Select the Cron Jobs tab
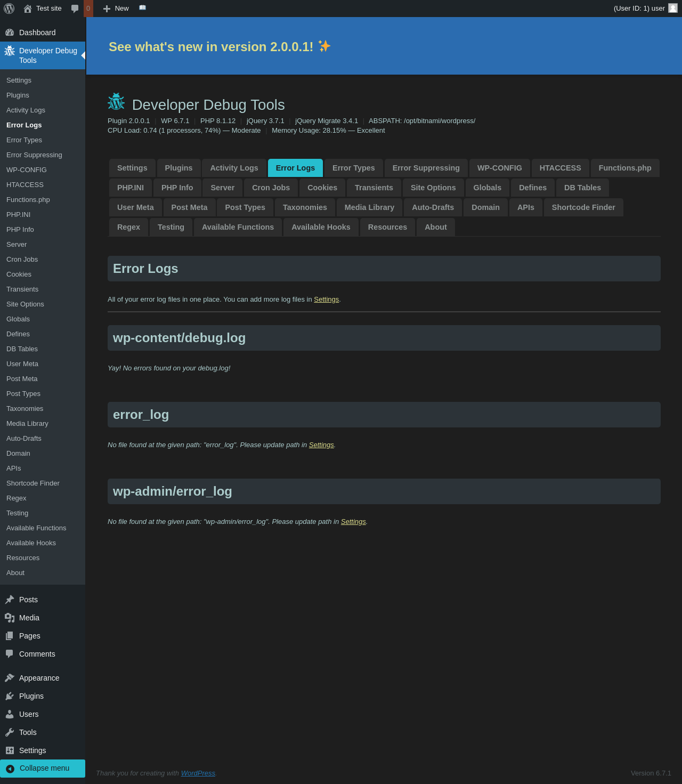The height and width of the screenshot is (784, 682). (x=271, y=188)
